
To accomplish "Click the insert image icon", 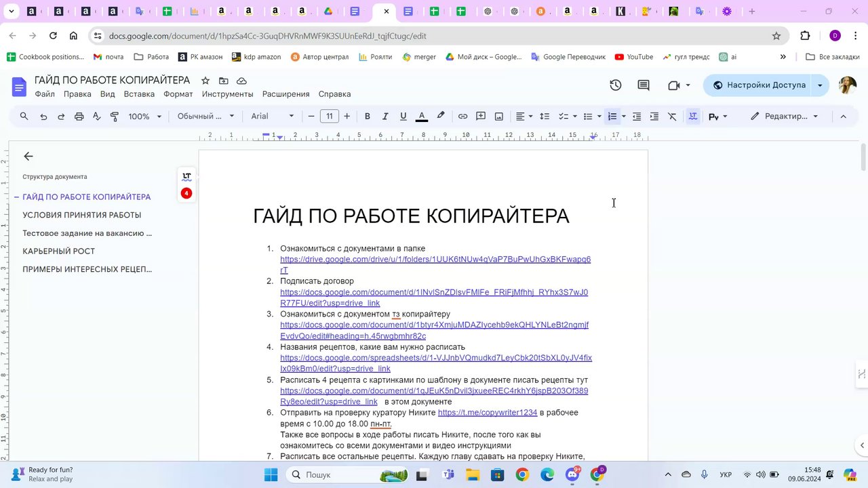I will (x=499, y=117).
